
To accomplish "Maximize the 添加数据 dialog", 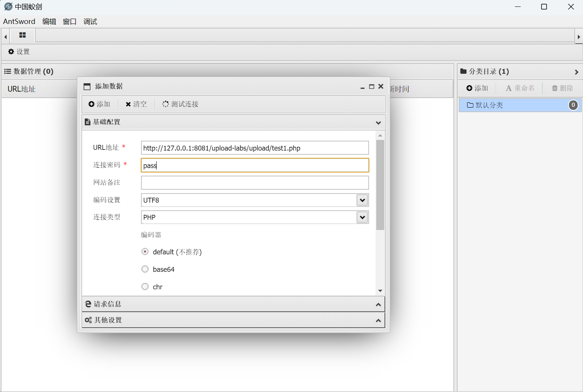I will [x=372, y=87].
